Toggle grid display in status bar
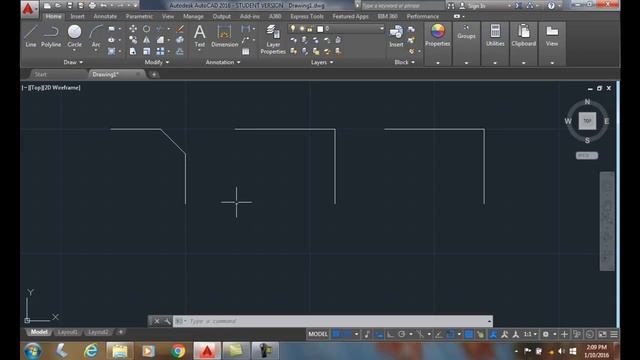 [336, 334]
